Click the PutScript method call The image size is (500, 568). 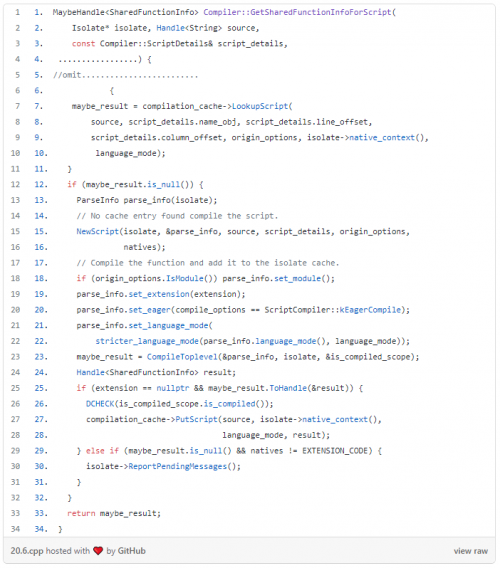tap(196, 419)
